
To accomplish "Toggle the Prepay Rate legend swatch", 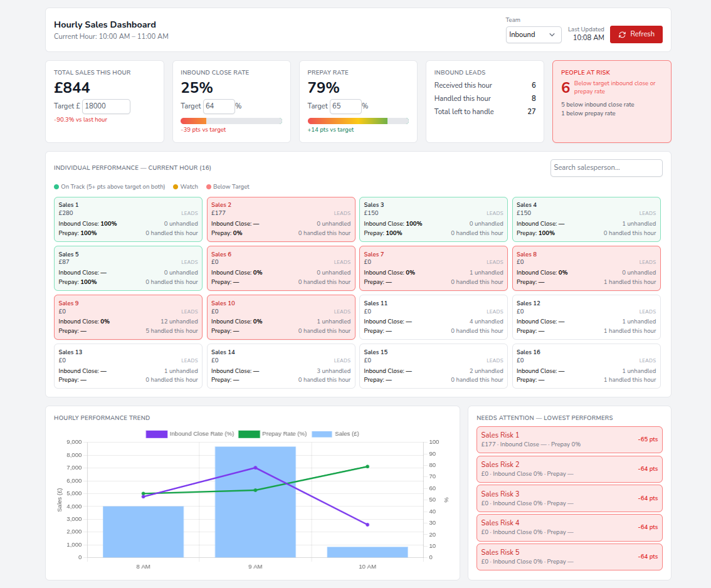I will (249, 434).
